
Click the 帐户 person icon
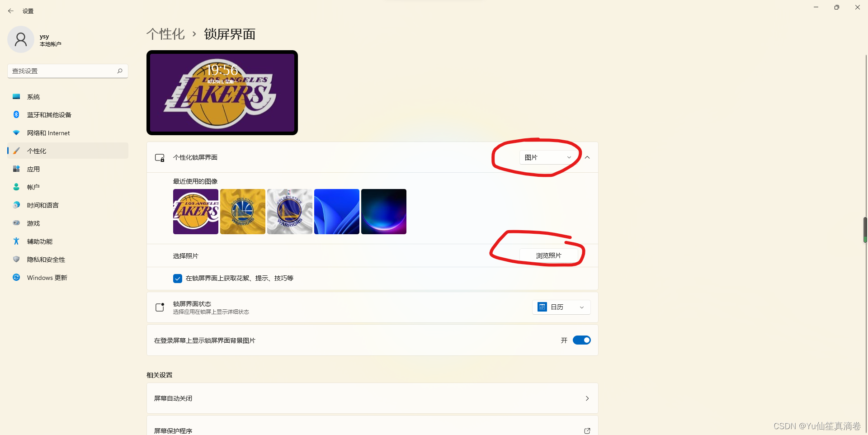tap(16, 187)
